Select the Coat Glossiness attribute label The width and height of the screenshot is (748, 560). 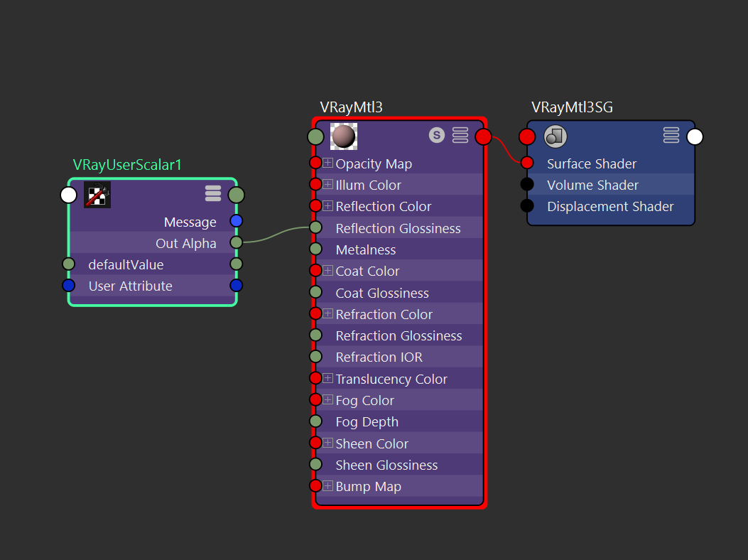382,293
